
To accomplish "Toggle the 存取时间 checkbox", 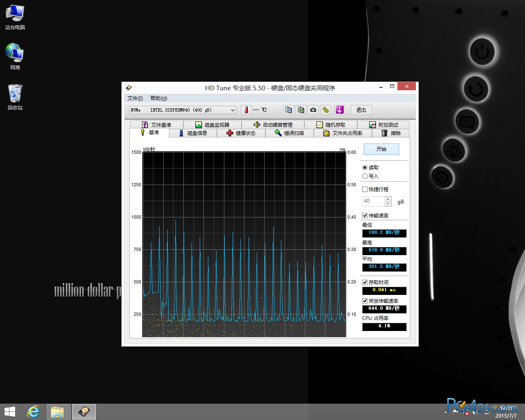I will click(365, 283).
